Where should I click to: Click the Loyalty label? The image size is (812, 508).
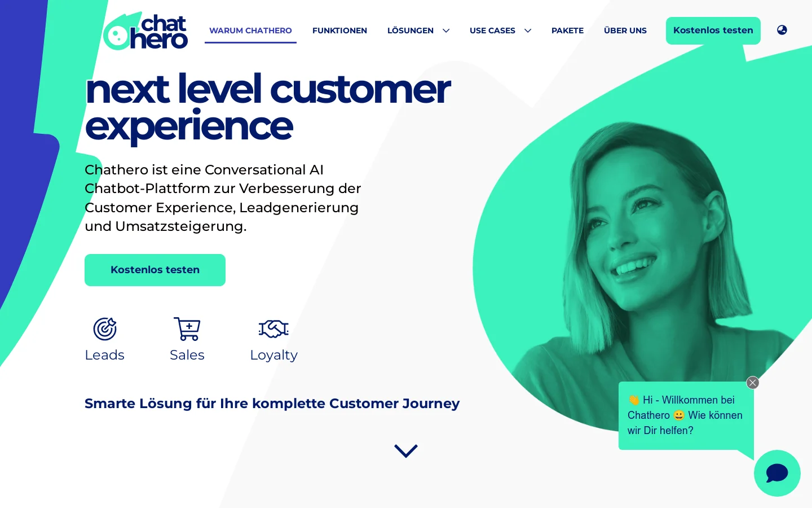coord(273,355)
